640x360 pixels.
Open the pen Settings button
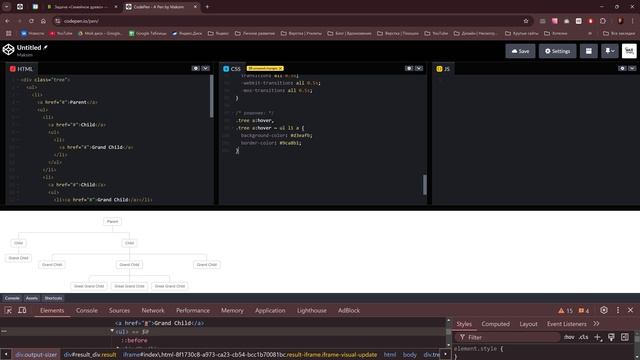557,51
